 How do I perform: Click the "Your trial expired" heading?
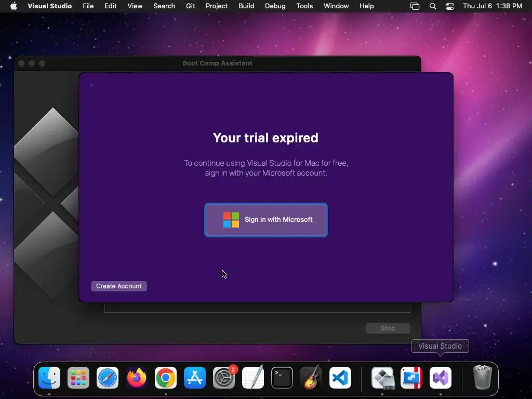pyautogui.click(x=265, y=138)
